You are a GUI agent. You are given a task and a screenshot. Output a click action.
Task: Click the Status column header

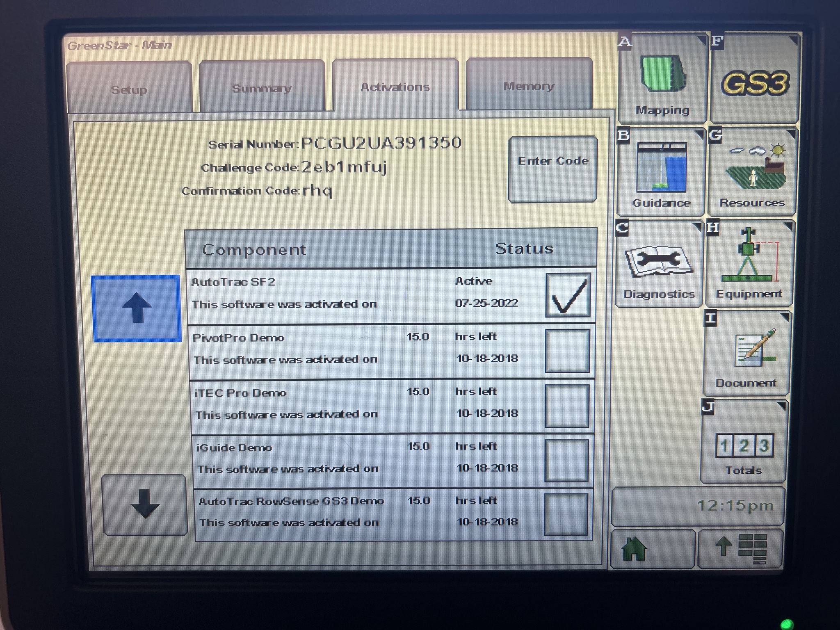[x=524, y=248]
